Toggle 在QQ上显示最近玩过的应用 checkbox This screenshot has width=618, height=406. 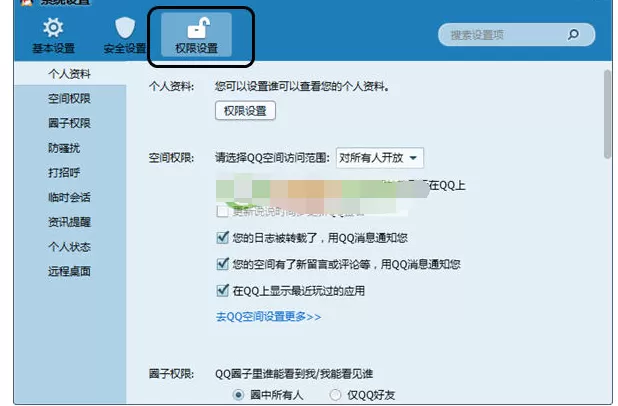click(x=222, y=291)
